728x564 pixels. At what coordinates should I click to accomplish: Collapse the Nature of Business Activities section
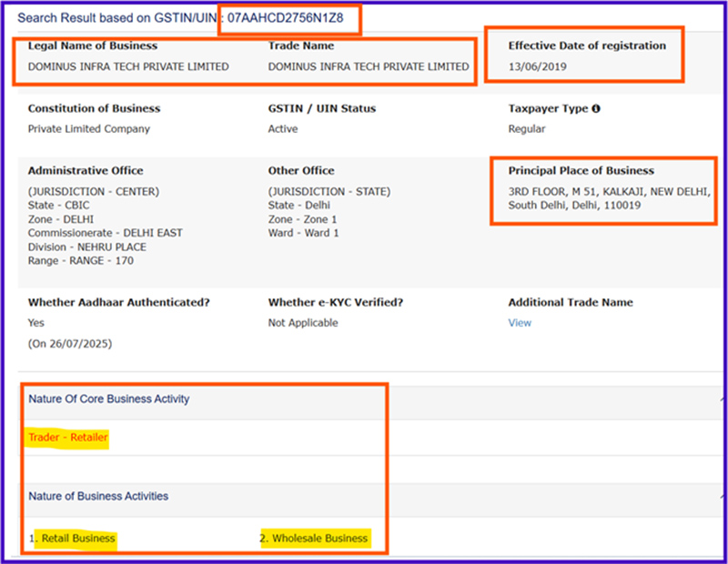(721, 497)
